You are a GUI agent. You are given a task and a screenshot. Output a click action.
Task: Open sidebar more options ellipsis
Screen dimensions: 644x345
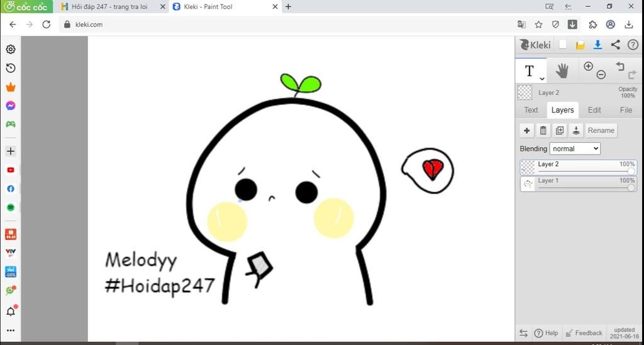click(x=11, y=330)
